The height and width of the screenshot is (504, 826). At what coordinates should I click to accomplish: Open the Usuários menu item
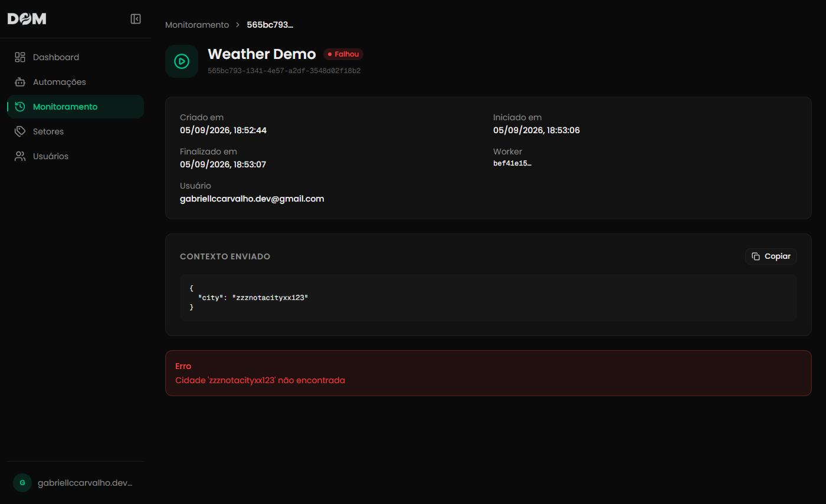76,156
